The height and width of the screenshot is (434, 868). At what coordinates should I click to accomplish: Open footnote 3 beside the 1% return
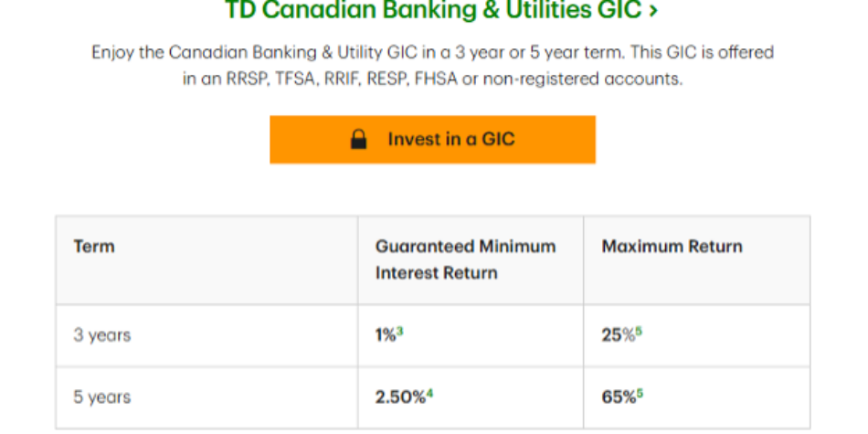400,331
